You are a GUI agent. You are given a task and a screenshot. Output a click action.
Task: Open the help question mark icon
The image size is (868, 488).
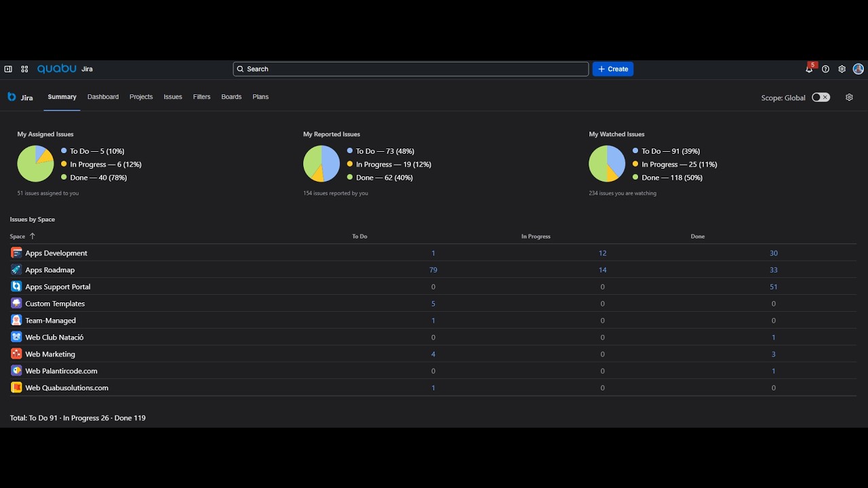[825, 69]
